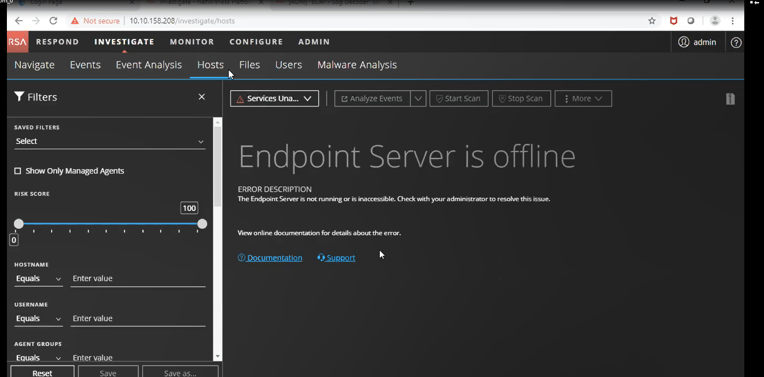Open the Agent Groups Equals dropdown
The width and height of the screenshot is (764, 377).
pos(38,358)
